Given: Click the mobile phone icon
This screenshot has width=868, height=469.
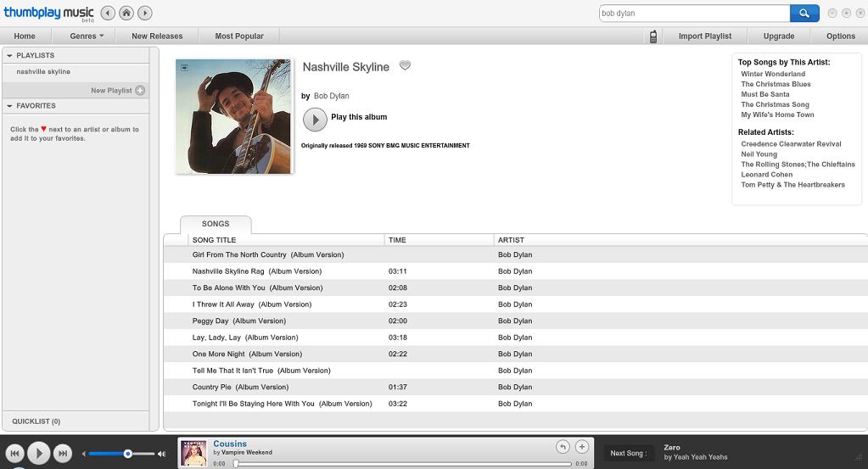Looking at the screenshot, I should click(x=652, y=36).
